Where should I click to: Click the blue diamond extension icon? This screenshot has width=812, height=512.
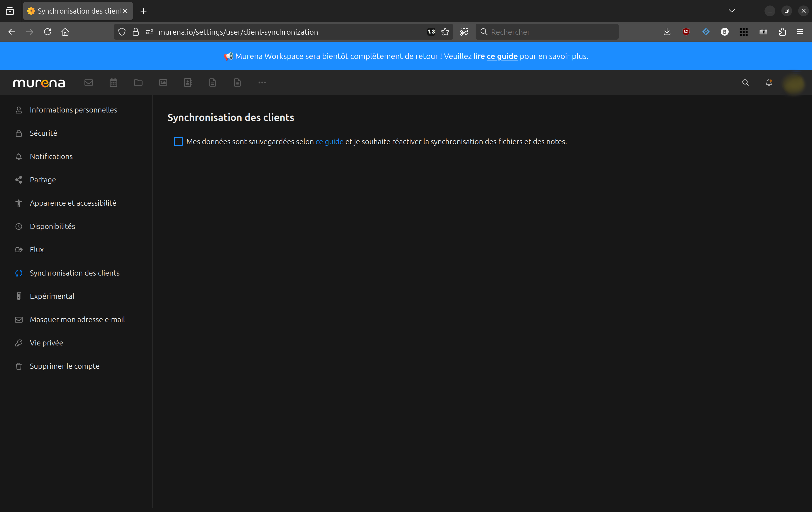point(706,32)
